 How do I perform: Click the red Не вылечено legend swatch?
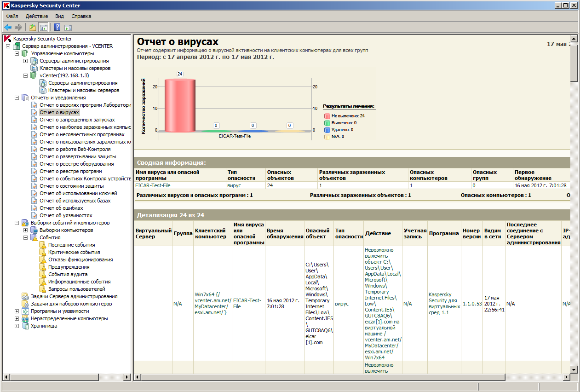[327, 116]
